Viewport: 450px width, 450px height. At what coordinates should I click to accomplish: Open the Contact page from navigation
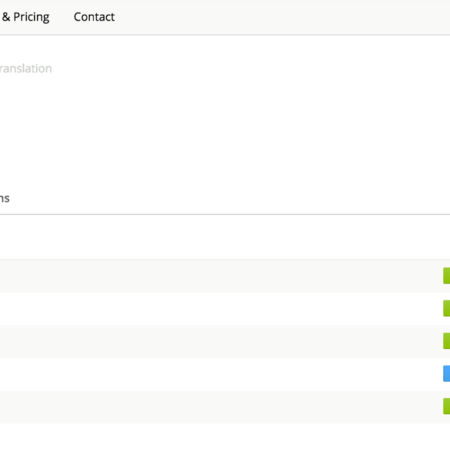94,17
